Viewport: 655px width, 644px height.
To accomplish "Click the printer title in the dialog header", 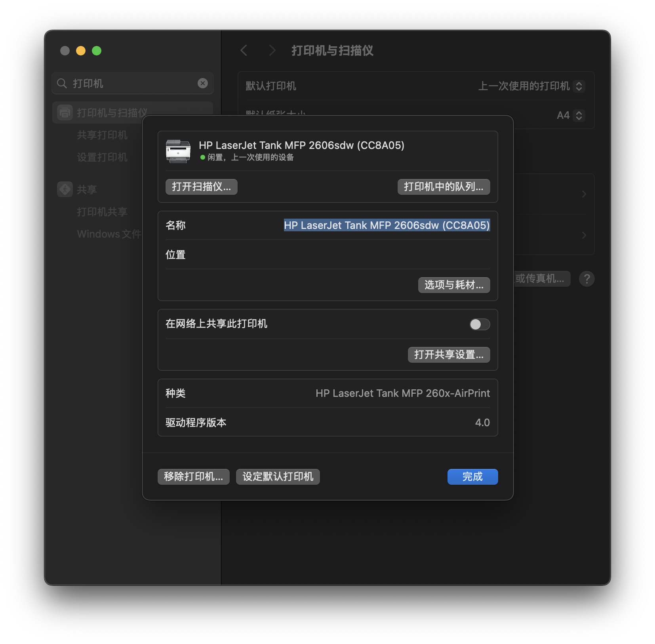I will pyautogui.click(x=301, y=145).
